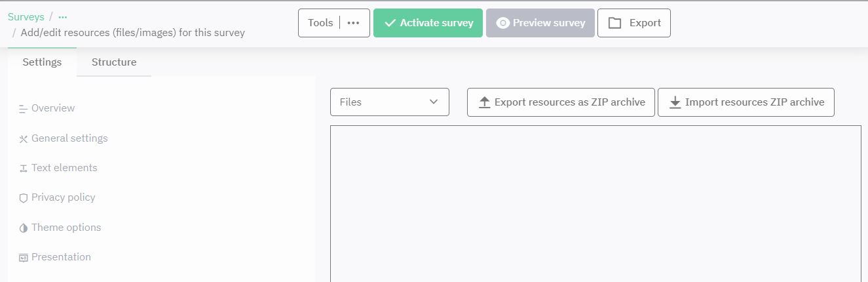The width and height of the screenshot is (868, 282).
Task: Open the Tools button
Action: [x=320, y=23]
